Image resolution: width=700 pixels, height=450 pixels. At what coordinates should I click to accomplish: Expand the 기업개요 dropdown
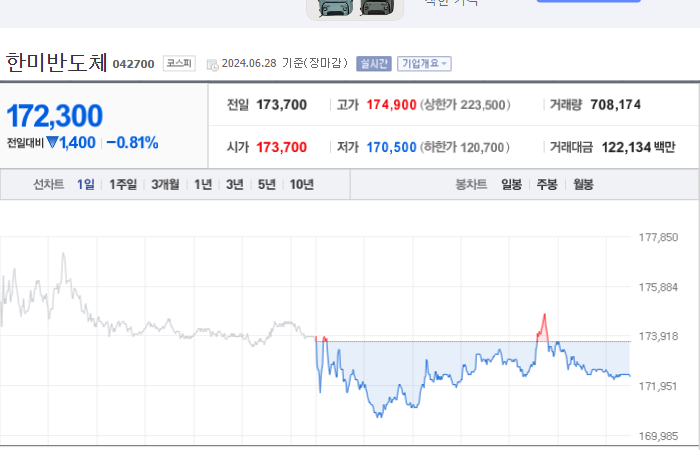tap(424, 64)
